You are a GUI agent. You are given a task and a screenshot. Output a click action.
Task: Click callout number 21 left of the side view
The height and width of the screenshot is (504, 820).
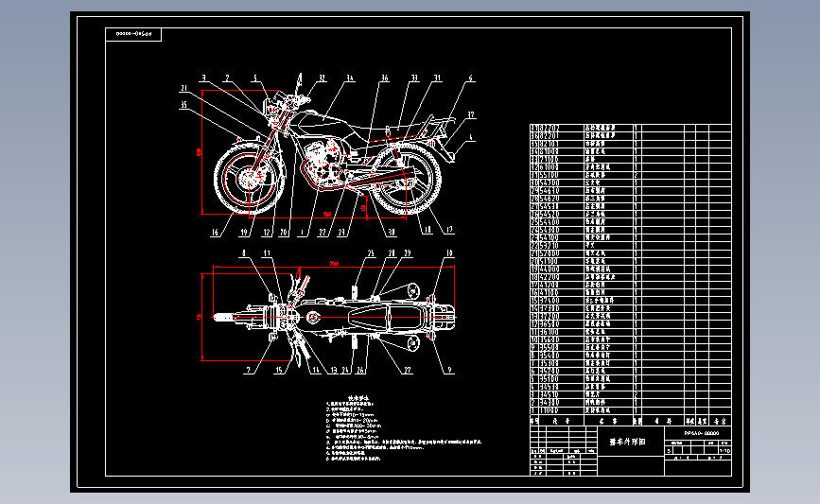tap(183, 88)
